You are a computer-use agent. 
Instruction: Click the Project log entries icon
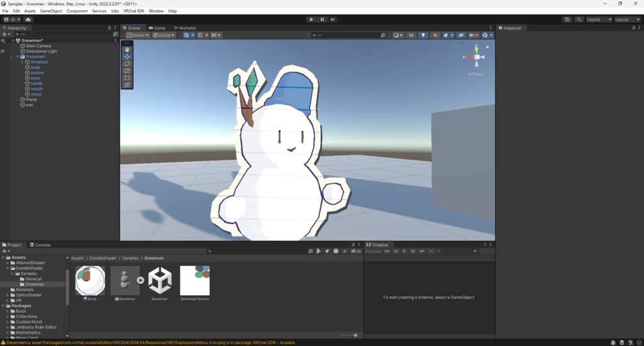point(336,251)
